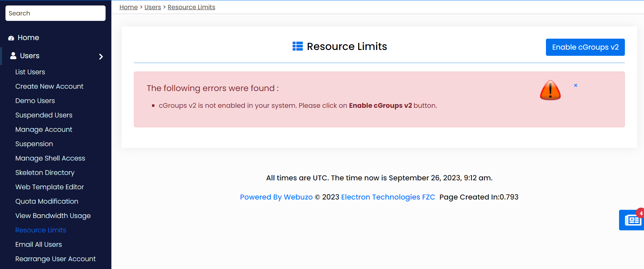Open Email All Users page
The height and width of the screenshot is (269, 644).
pos(39,244)
